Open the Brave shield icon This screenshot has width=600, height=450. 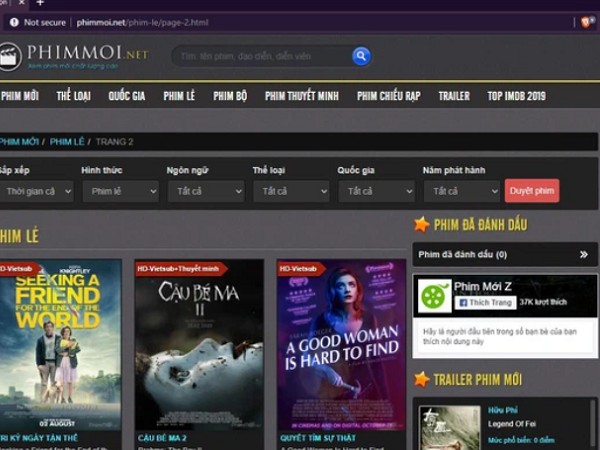tap(586, 22)
